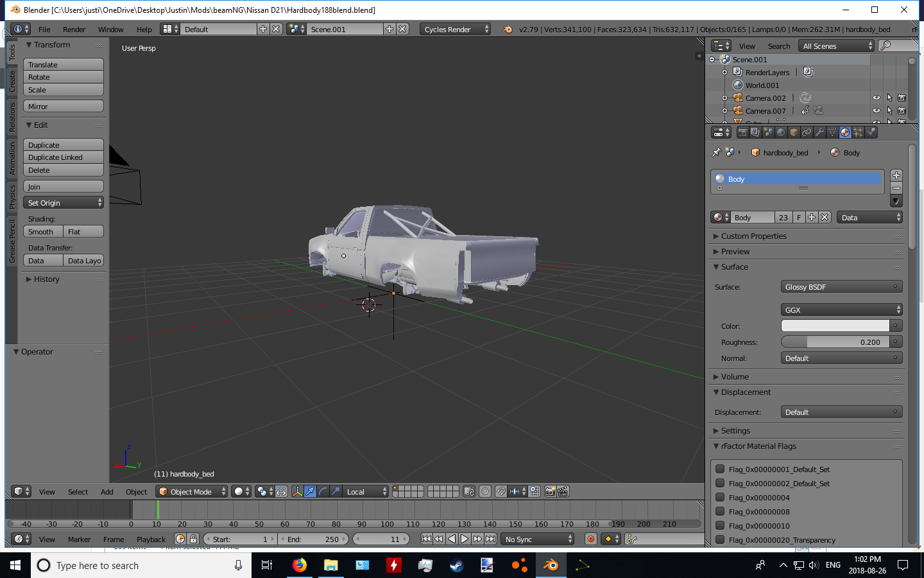
Task: Switch to the World properties tab
Action: coord(781,132)
